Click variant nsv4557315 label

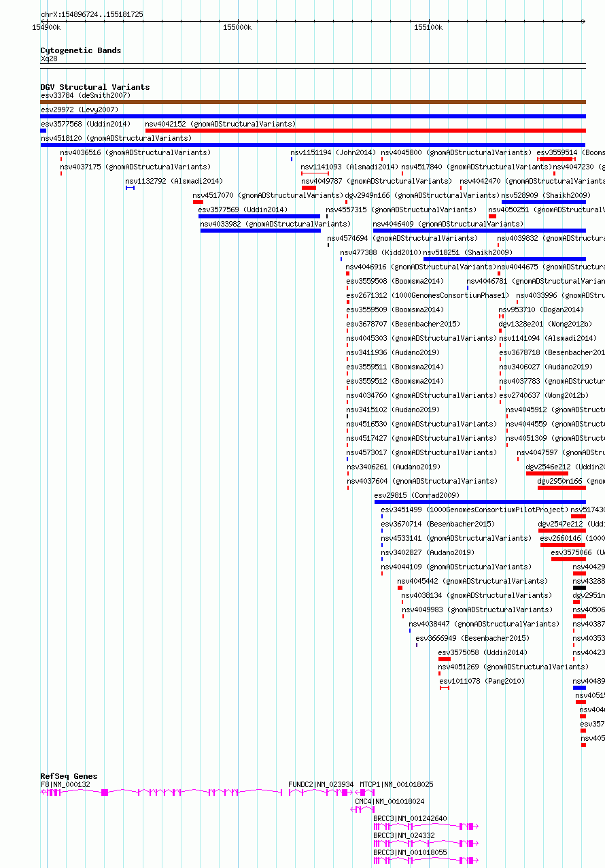point(401,210)
